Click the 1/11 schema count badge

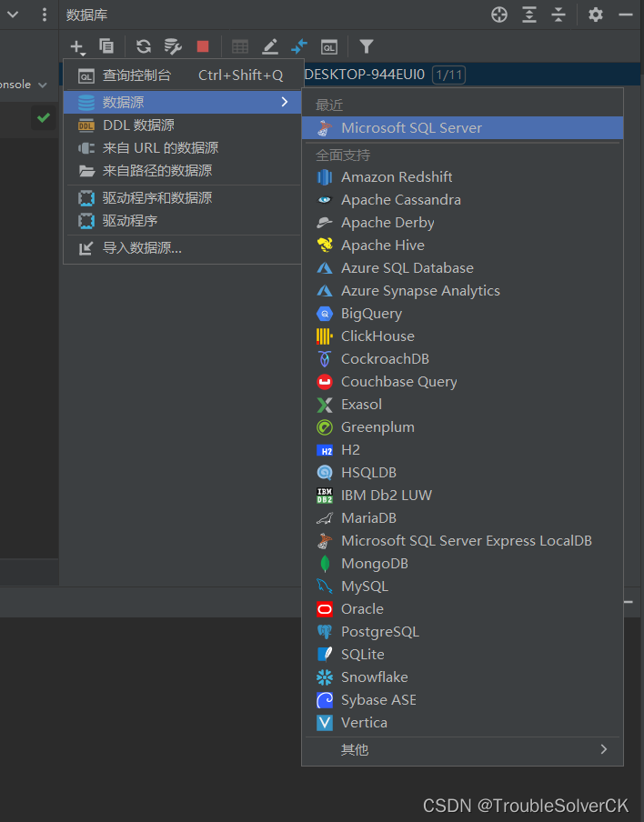point(449,75)
